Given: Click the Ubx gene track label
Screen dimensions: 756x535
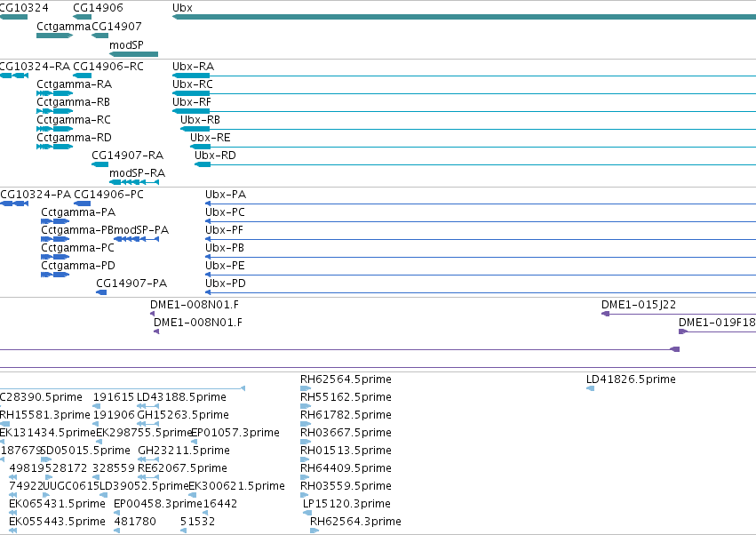Looking at the screenshot, I should [x=182, y=8].
